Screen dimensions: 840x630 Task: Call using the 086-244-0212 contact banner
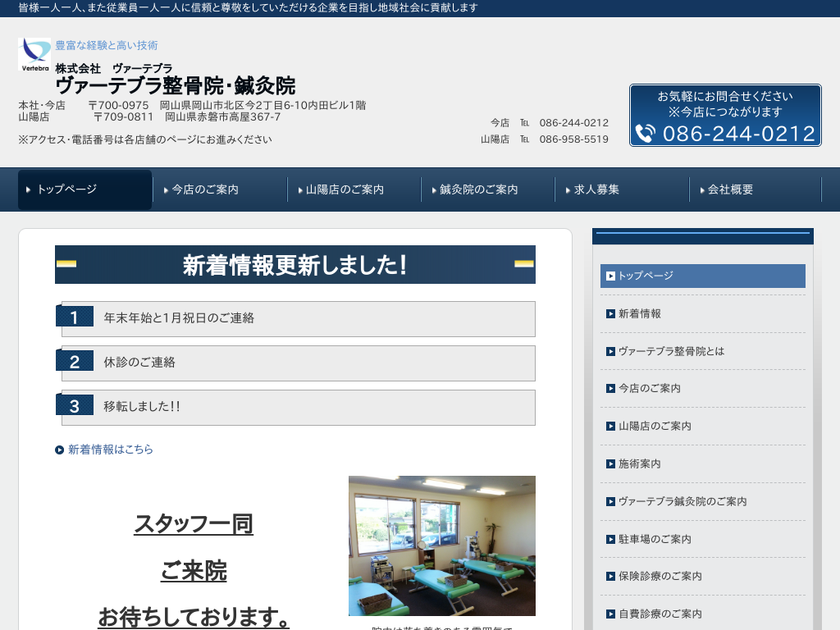[725, 116]
